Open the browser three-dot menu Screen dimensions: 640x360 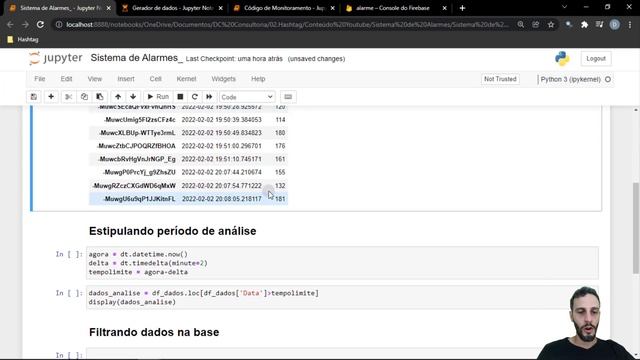tap(630, 24)
